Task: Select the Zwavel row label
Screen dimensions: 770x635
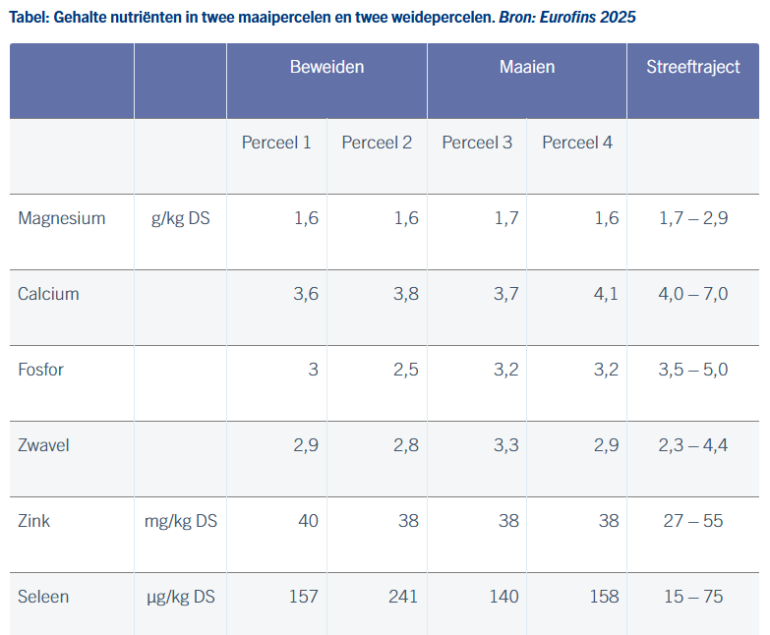Action: 45,445
